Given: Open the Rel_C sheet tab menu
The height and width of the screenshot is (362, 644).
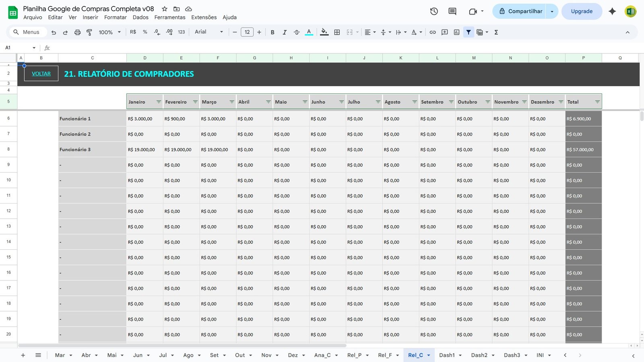Looking at the screenshot, I should click(x=428, y=355).
